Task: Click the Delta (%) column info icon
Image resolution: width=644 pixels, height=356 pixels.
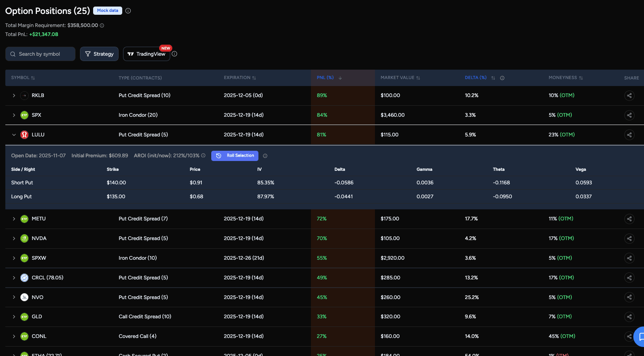Action: point(502,78)
